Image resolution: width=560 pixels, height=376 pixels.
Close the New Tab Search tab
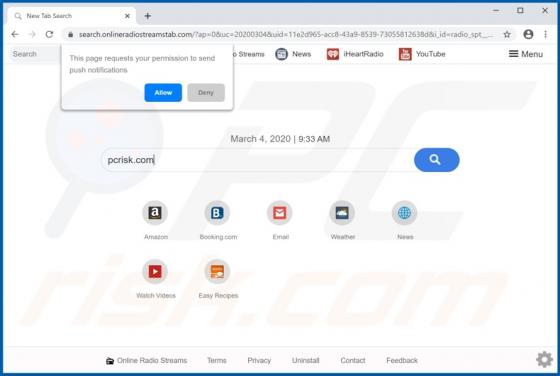[x=127, y=16]
